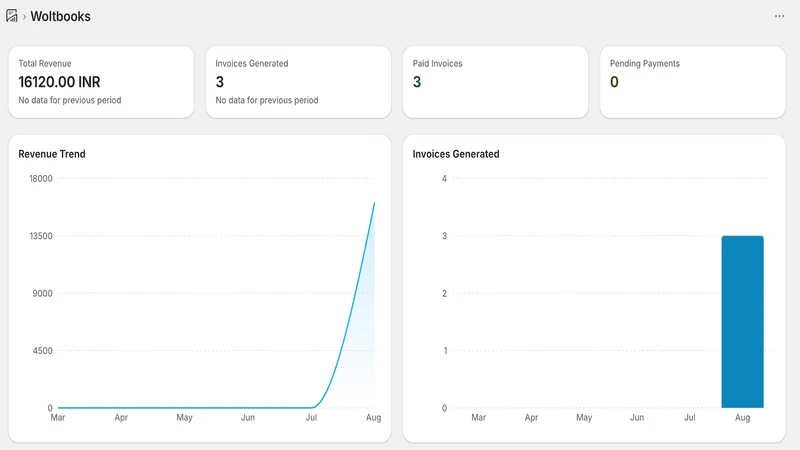Screen dimensions: 800x450
Task: Open the Total Revenue card
Action: [101, 82]
